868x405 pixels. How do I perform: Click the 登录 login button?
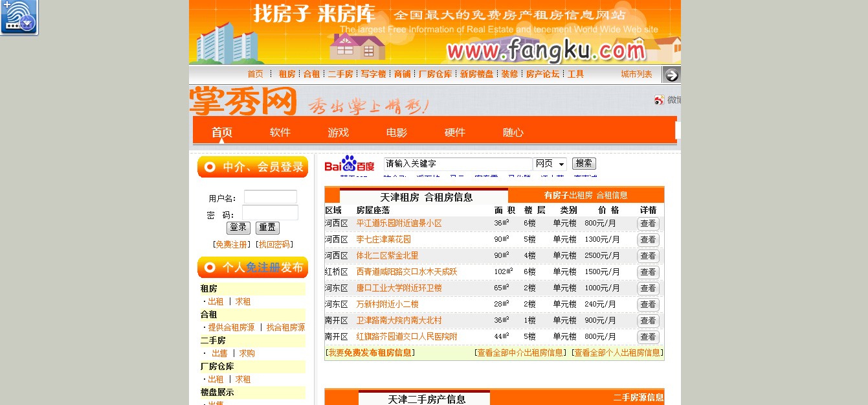238,227
